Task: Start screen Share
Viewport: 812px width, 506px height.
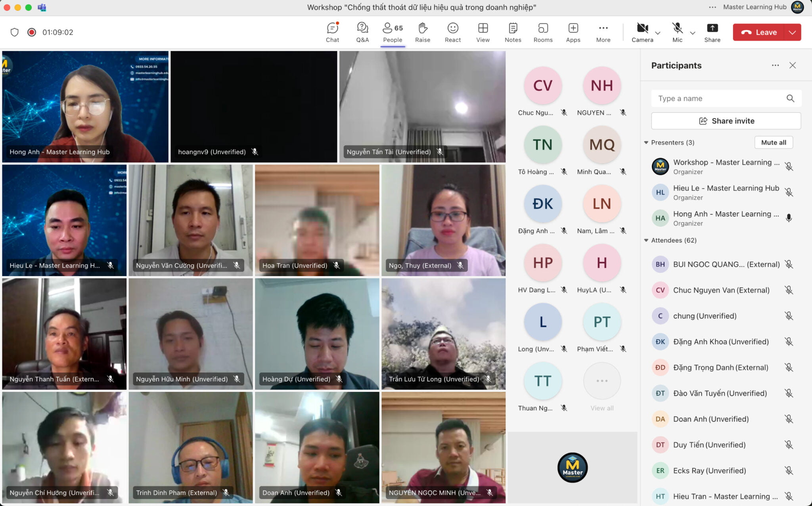Action: [712, 32]
